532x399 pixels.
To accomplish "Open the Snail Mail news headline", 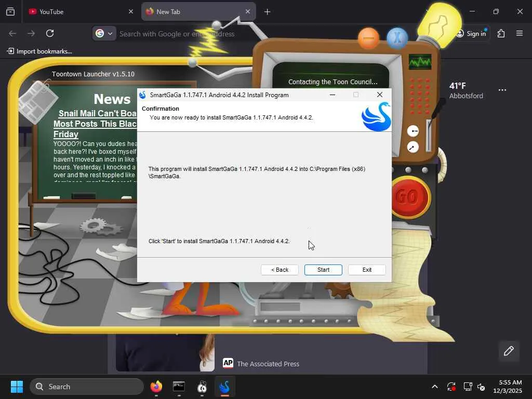I will tap(95, 124).
